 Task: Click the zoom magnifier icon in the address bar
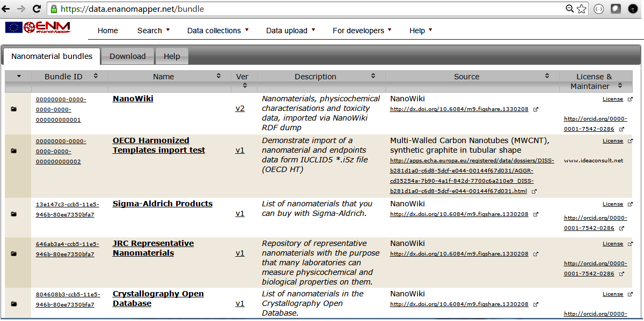[x=570, y=9]
